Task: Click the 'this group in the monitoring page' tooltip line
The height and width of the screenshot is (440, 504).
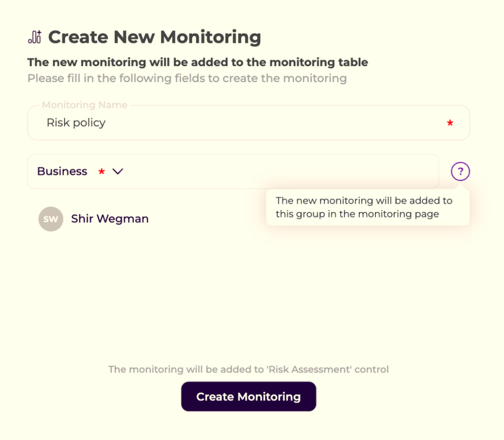Action: click(357, 214)
